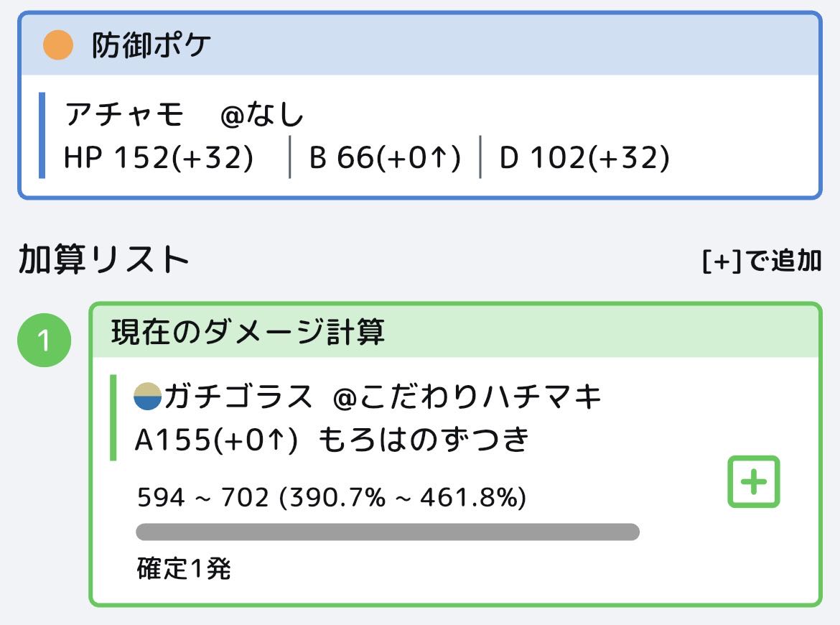
Task: Click the green plus add button
Action: click(x=753, y=481)
